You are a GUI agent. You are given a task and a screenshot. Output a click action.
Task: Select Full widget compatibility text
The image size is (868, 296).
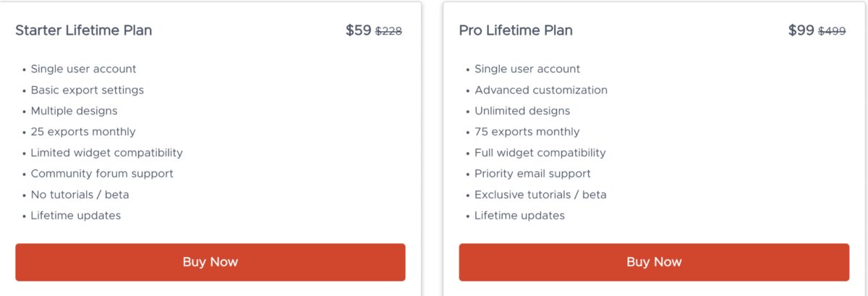click(x=540, y=153)
